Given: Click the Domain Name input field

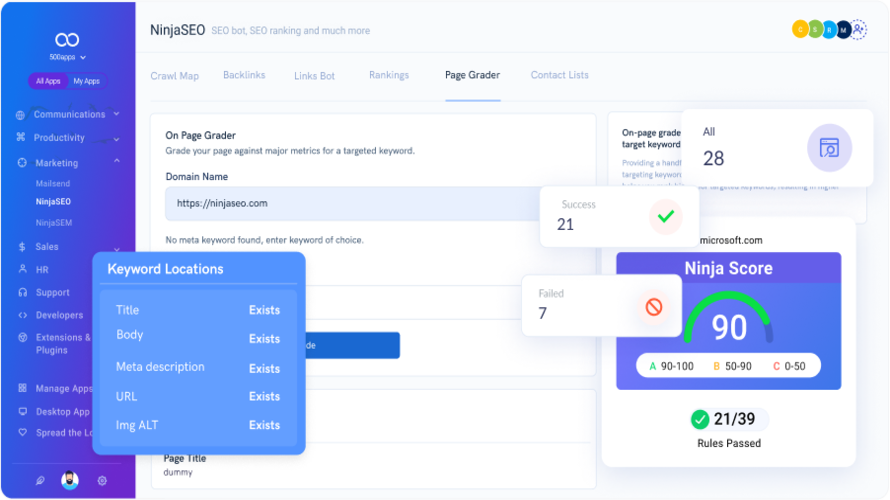Looking at the screenshot, I should click(352, 203).
